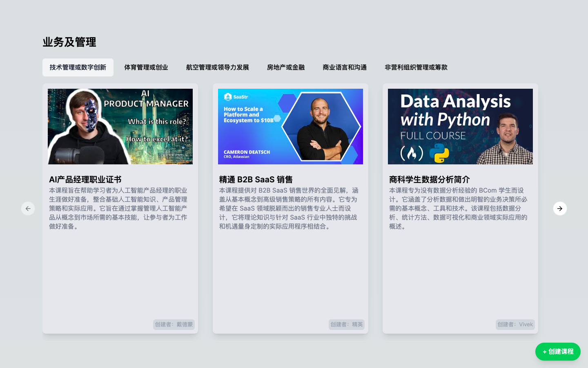Switch to the 商业语言和沟通 tab
This screenshot has width=588, height=368.
345,67
